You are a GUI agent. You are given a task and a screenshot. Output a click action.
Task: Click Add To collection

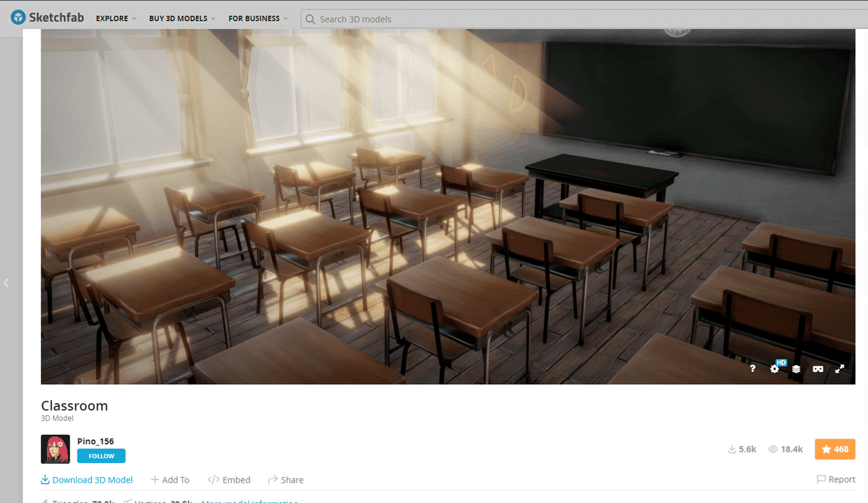[170, 480]
